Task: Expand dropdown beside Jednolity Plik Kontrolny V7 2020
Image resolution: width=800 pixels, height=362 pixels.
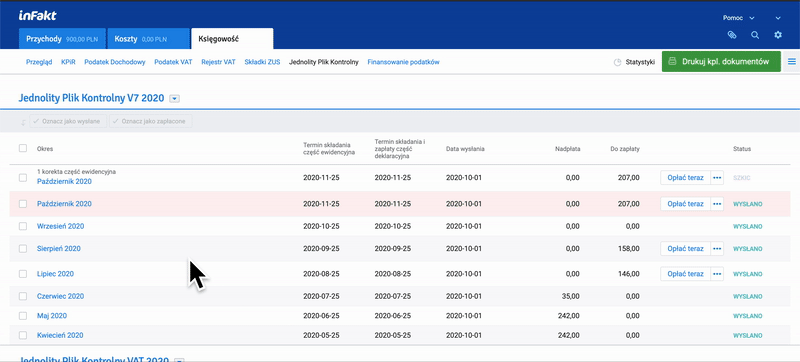Action: [174, 98]
